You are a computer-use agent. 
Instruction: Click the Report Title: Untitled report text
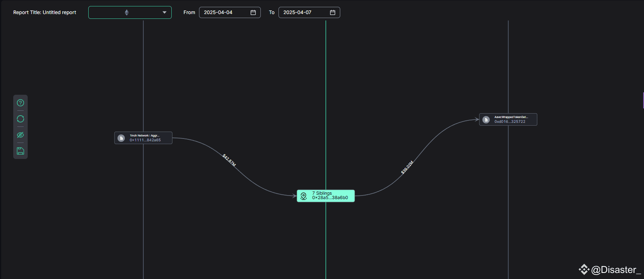[x=45, y=12]
